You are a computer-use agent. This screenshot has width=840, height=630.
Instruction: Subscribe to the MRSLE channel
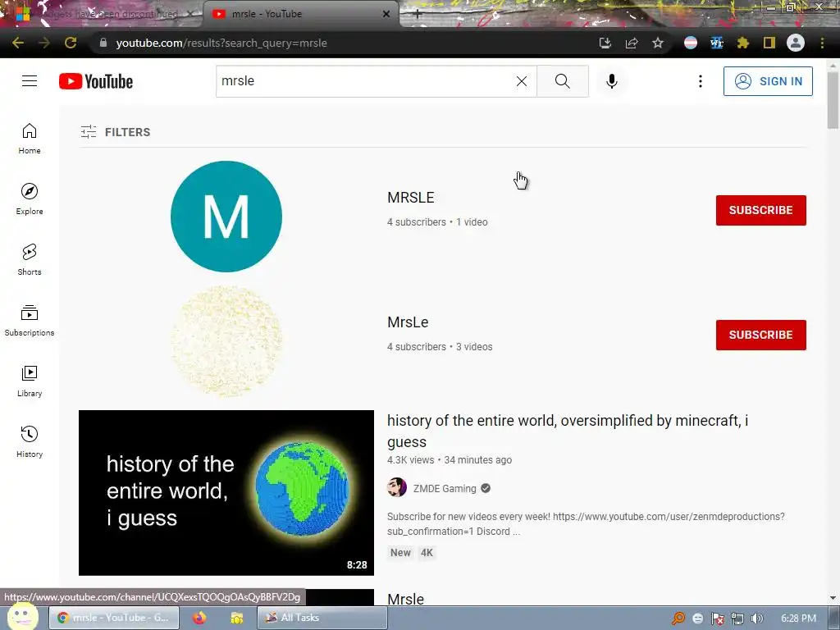point(760,210)
